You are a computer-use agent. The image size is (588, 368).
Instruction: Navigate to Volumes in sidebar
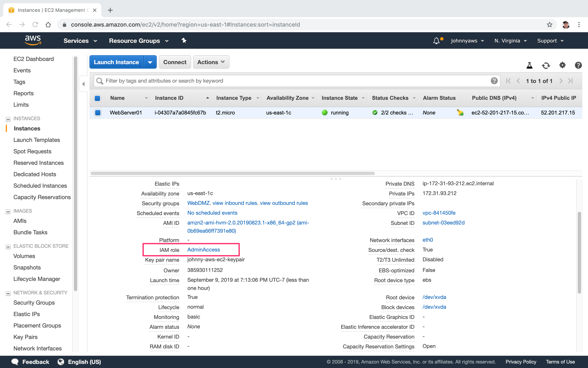tap(24, 256)
